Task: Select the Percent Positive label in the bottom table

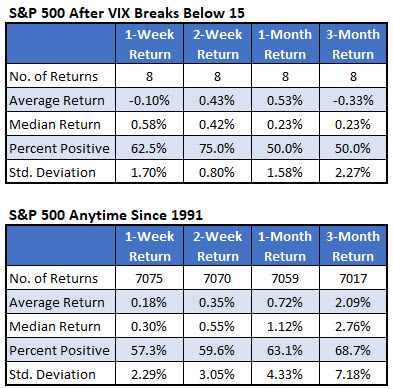Action: click(x=59, y=350)
